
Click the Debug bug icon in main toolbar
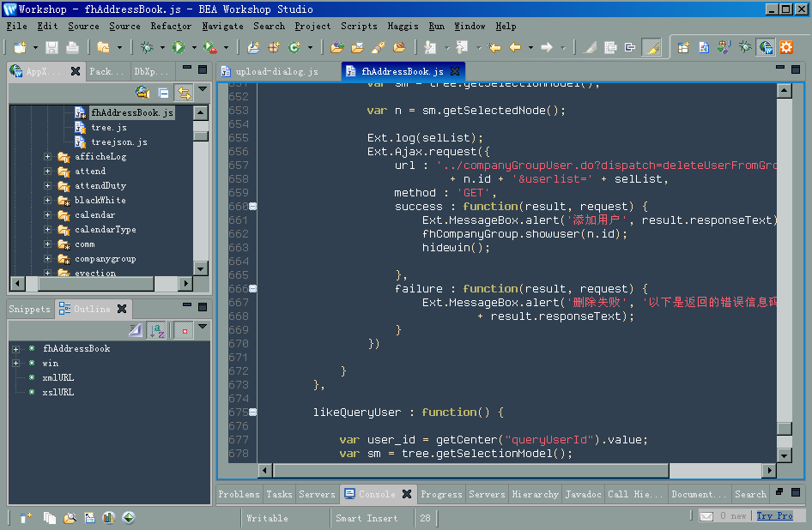pyautogui.click(x=147, y=48)
